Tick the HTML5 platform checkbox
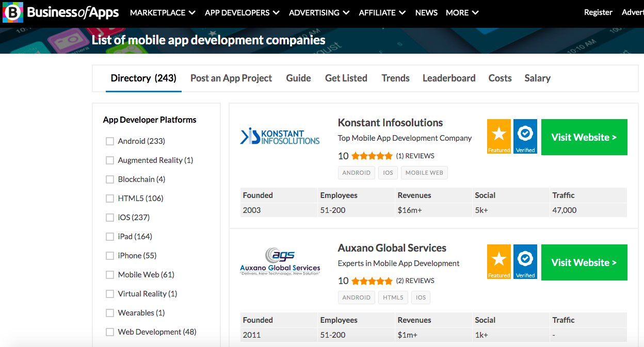The image size is (644, 347). 110,199
